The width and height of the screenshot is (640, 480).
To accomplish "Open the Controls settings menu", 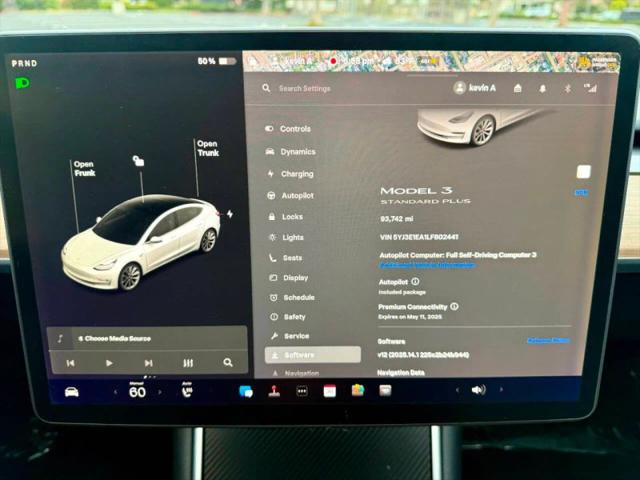I will point(288,129).
